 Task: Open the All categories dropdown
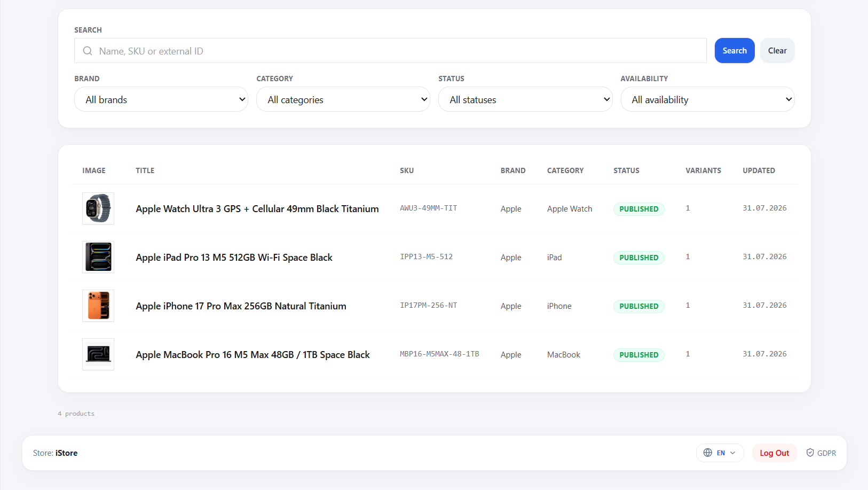(x=343, y=99)
